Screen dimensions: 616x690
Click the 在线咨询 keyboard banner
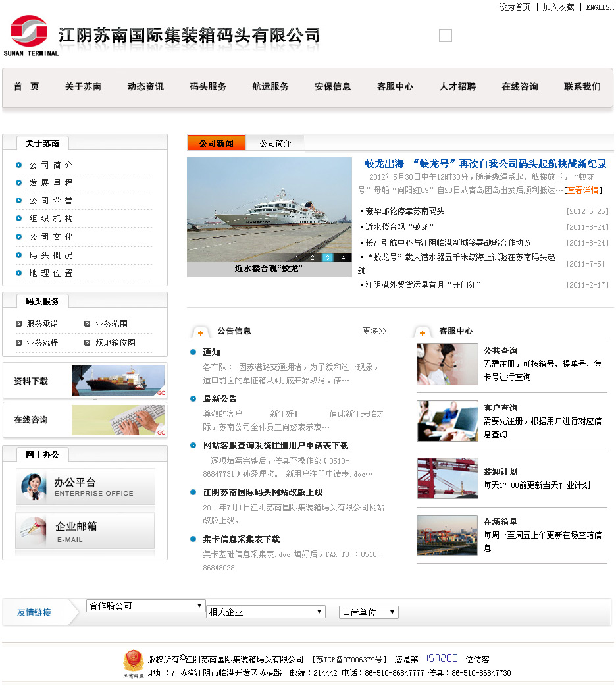pos(118,420)
